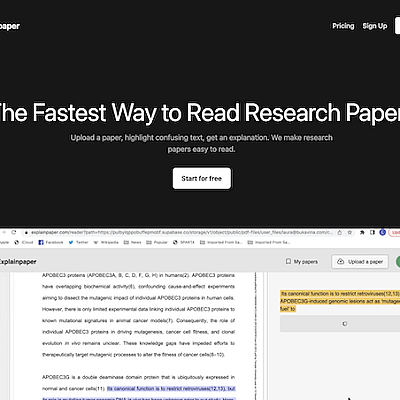Click the bookmark star icon in the address bar
400x400 pixels.
[x=350, y=232]
